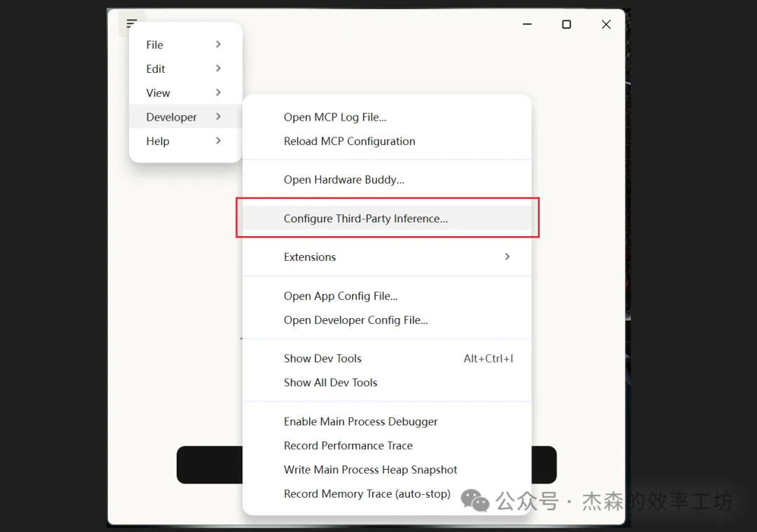Select the Developer menu item
Viewport: 757px width, 532px height.
pos(172,117)
